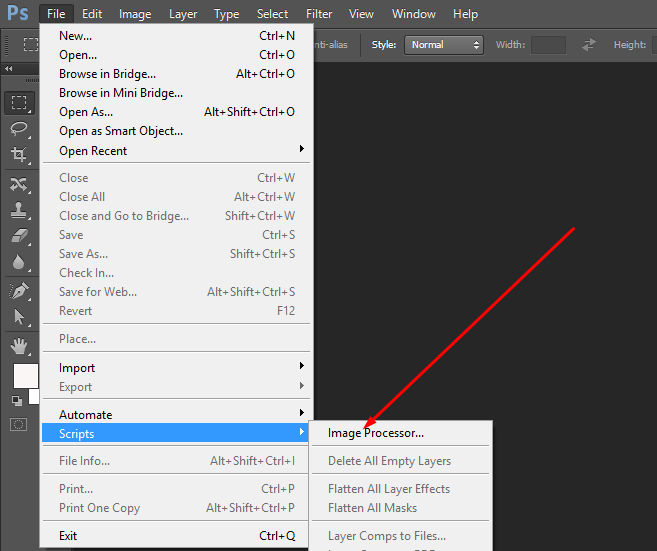Click the foreground color swatch

pyautogui.click(x=26, y=376)
